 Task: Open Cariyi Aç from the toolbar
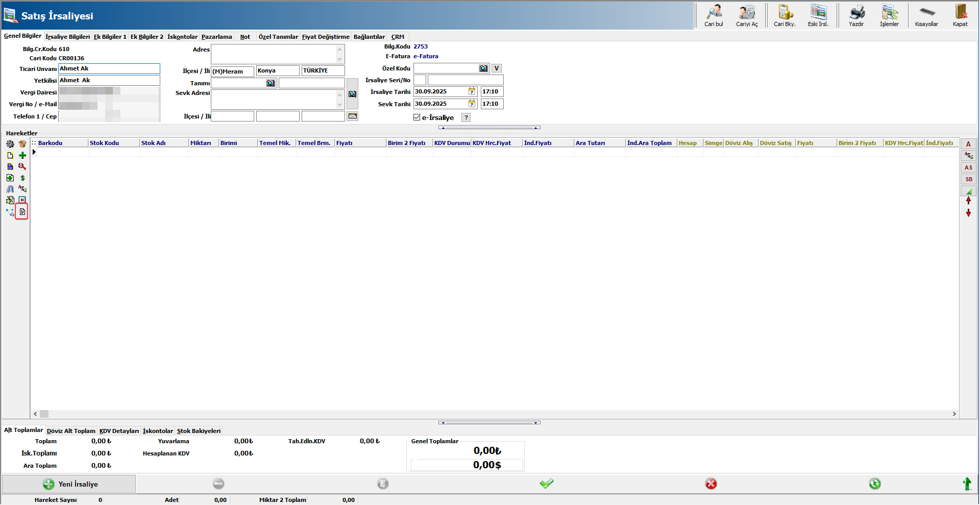747,12
